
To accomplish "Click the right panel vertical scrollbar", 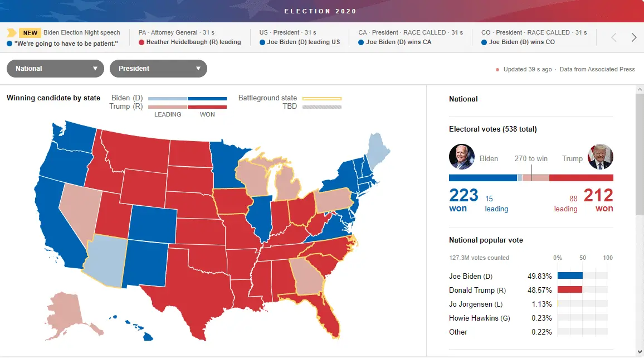I will click(x=639, y=156).
